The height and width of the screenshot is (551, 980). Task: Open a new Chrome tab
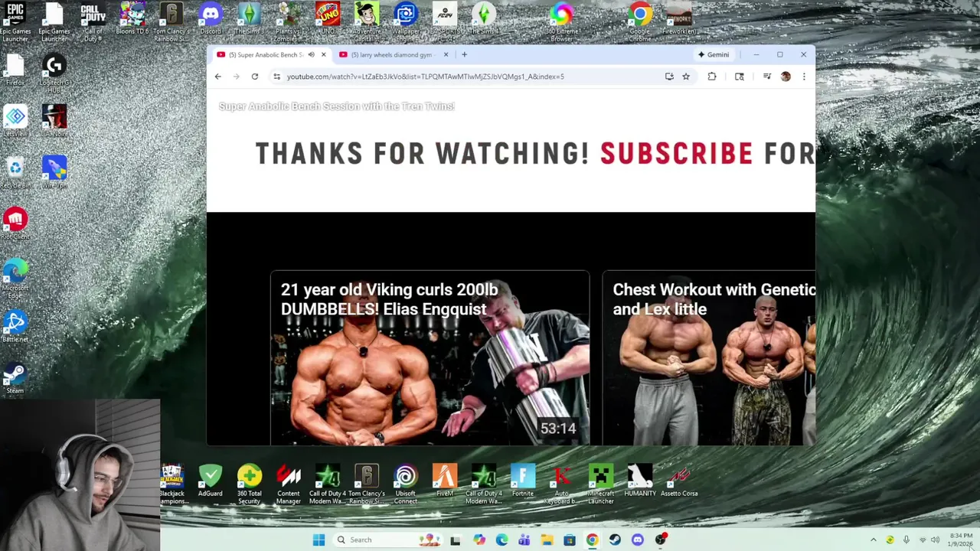pyautogui.click(x=464, y=54)
